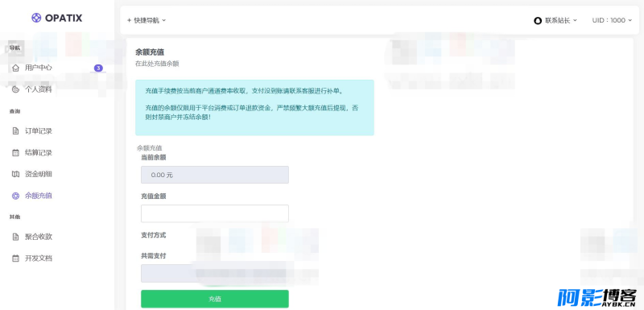644x310 pixels.
Task: Click the icon next to 个人资料
Action: pyautogui.click(x=15, y=89)
